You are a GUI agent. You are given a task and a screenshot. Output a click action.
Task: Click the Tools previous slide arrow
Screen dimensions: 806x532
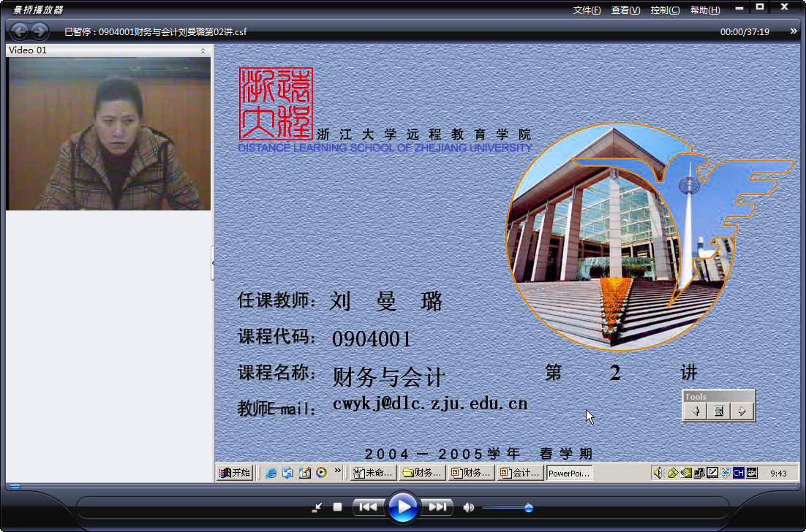coord(696,411)
